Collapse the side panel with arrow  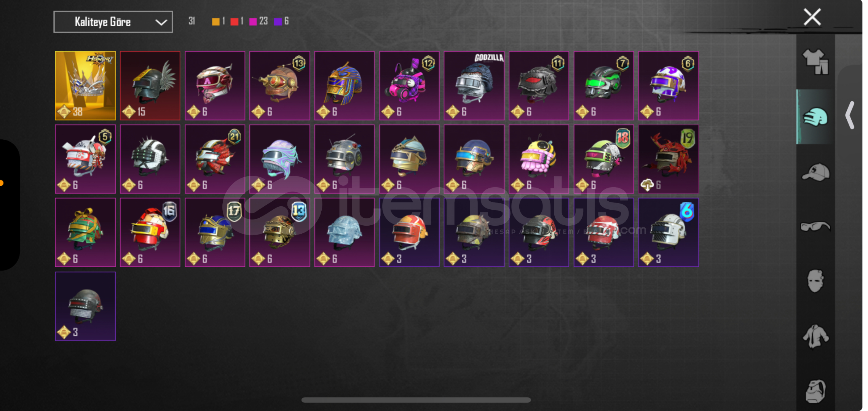(x=849, y=115)
